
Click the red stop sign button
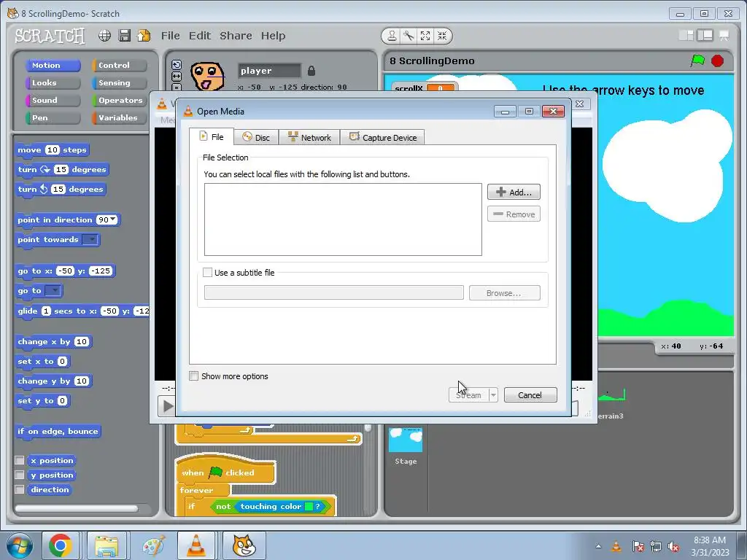(718, 61)
